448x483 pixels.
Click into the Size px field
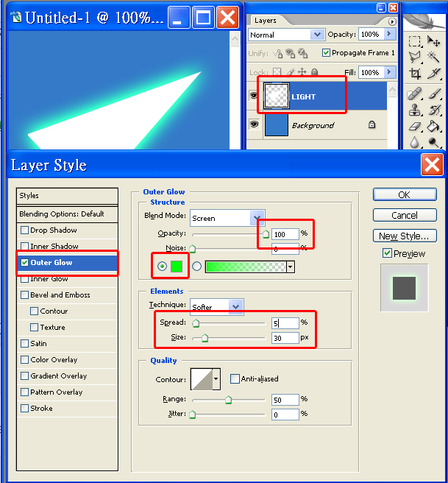tap(285, 338)
